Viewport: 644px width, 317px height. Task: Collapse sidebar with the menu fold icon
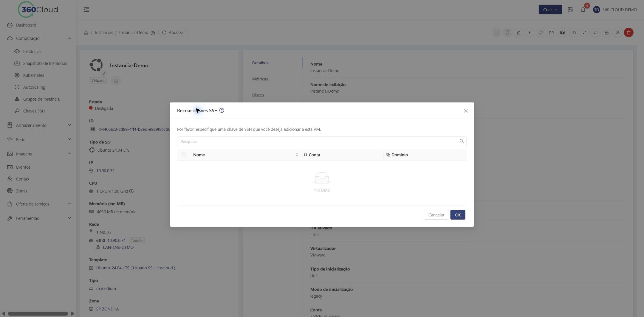[x=86, y=10]
